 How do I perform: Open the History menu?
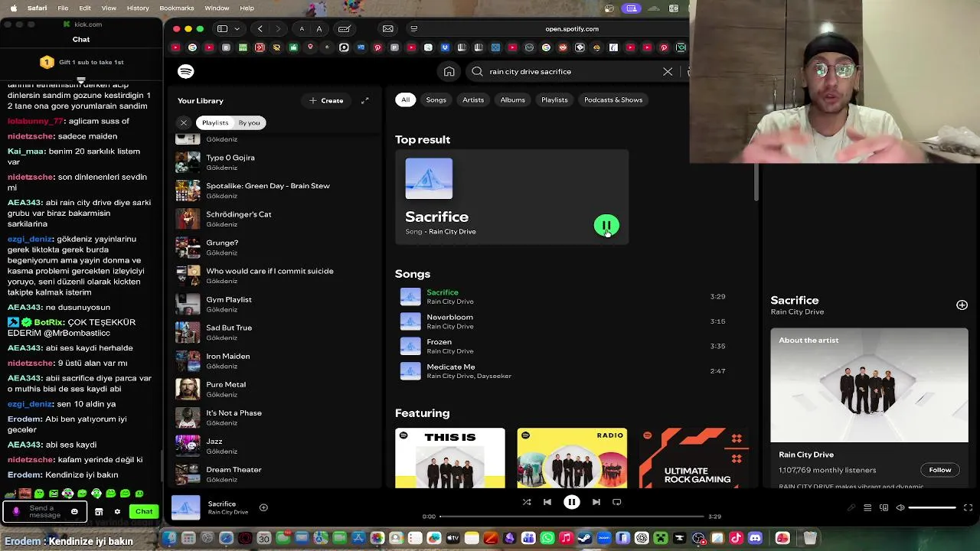[x=138, y=8]
